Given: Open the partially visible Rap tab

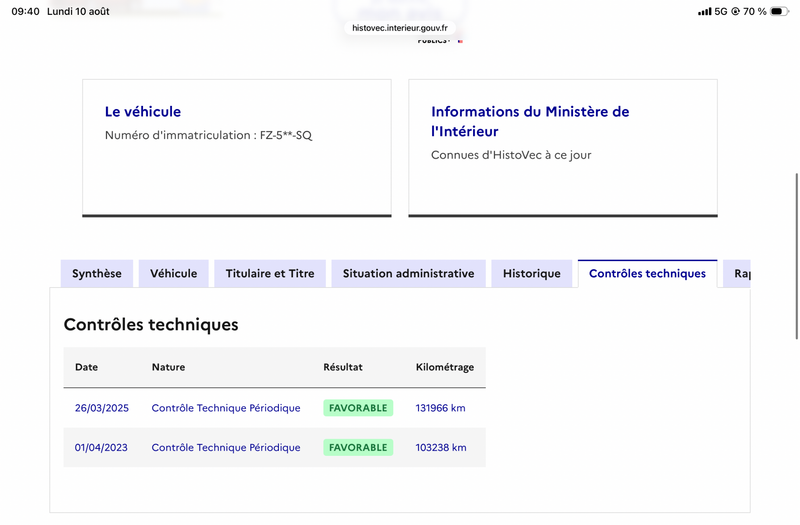Looking at the screenshot, I should [x=737, y=273].
